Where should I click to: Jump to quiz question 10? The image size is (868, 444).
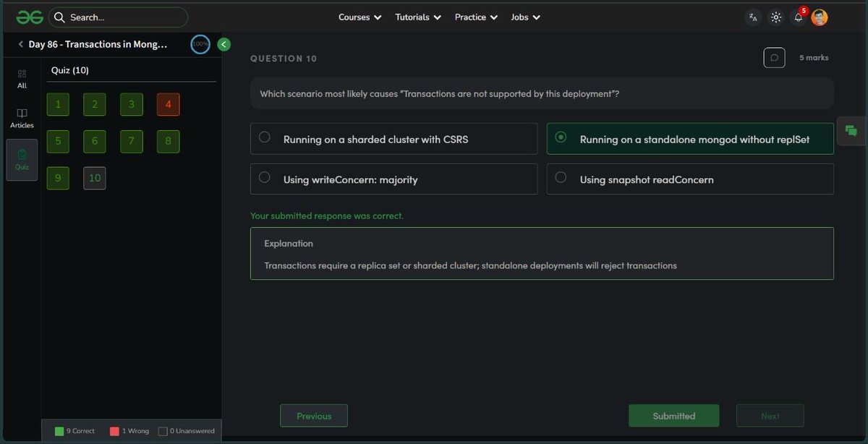[x=95, y=178]
